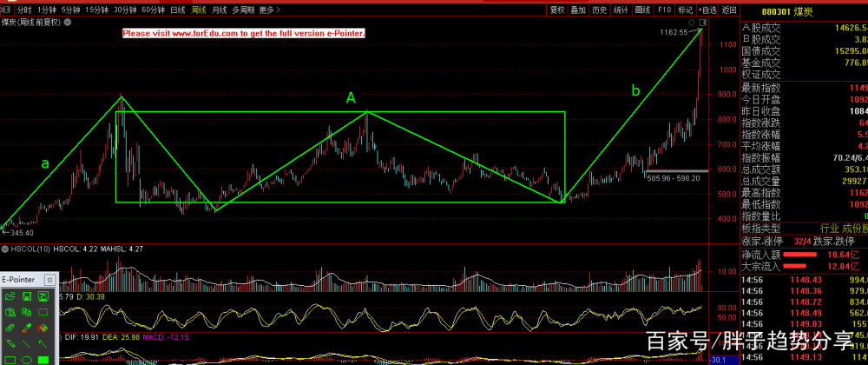868x365 pixels.
Task: Switch to the 月线 monthly chart tab
Action: point(219,10)
